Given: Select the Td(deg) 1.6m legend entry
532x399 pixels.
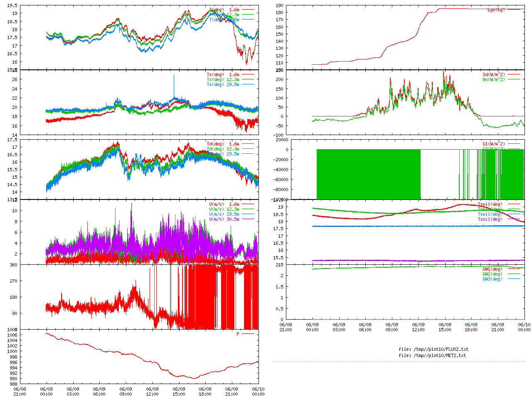Looking at the screenshot, I should click(x=223, y=144).
